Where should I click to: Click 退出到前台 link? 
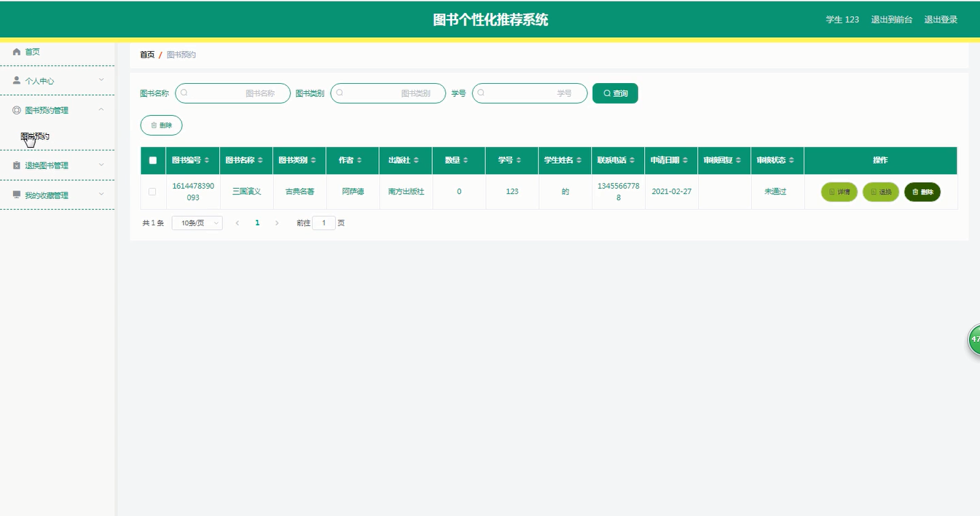tap(892, 20)
